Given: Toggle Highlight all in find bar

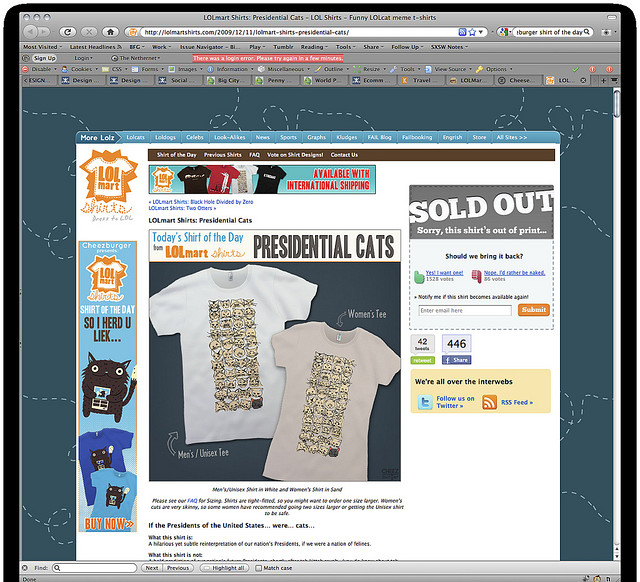Looking at the screenshot, I should pyautogui.click(x=224, y=568).
